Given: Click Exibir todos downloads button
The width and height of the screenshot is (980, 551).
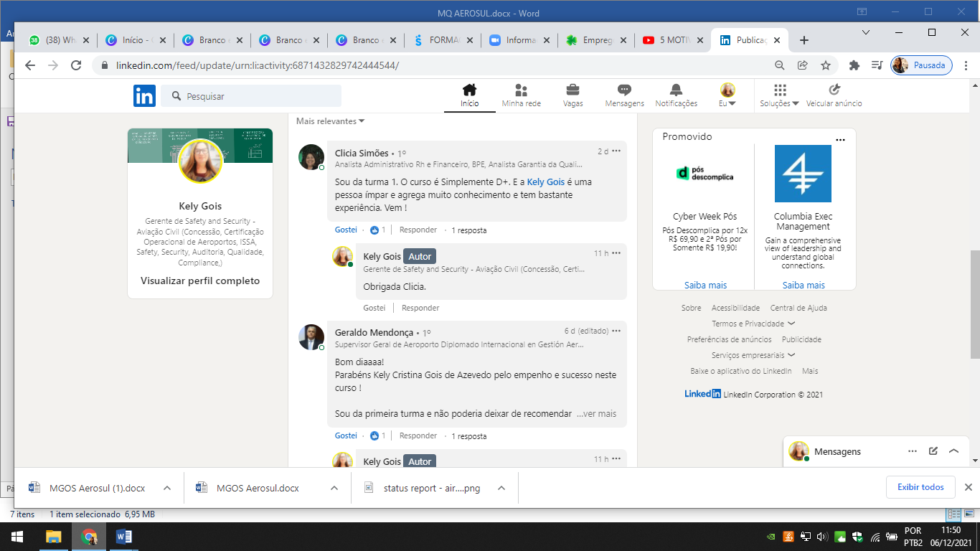Looking at the screenshot, I should coord(920,487).
